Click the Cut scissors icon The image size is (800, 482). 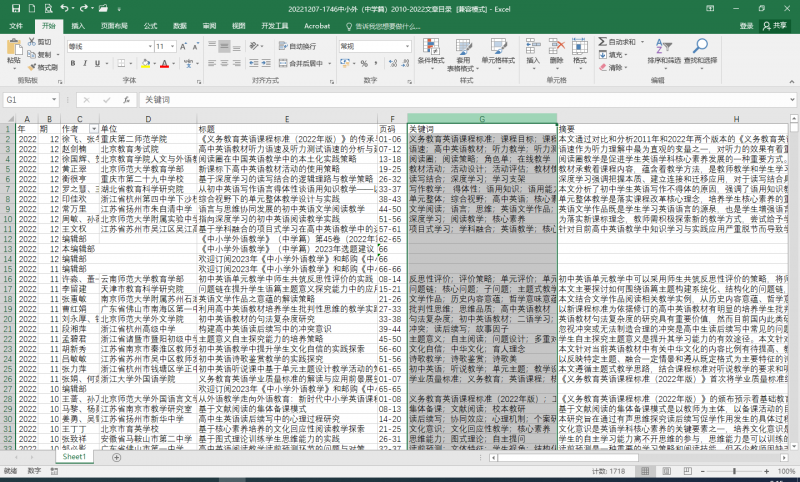32,42
